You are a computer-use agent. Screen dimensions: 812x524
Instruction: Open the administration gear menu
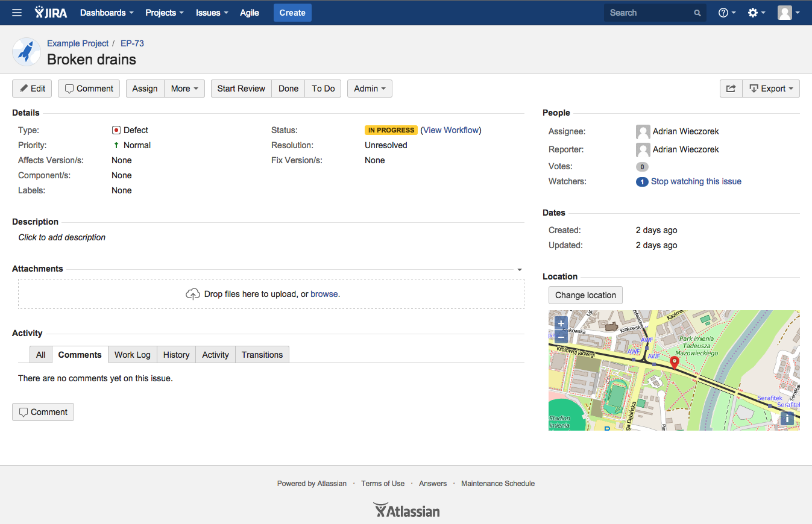[x=756, y=13]
